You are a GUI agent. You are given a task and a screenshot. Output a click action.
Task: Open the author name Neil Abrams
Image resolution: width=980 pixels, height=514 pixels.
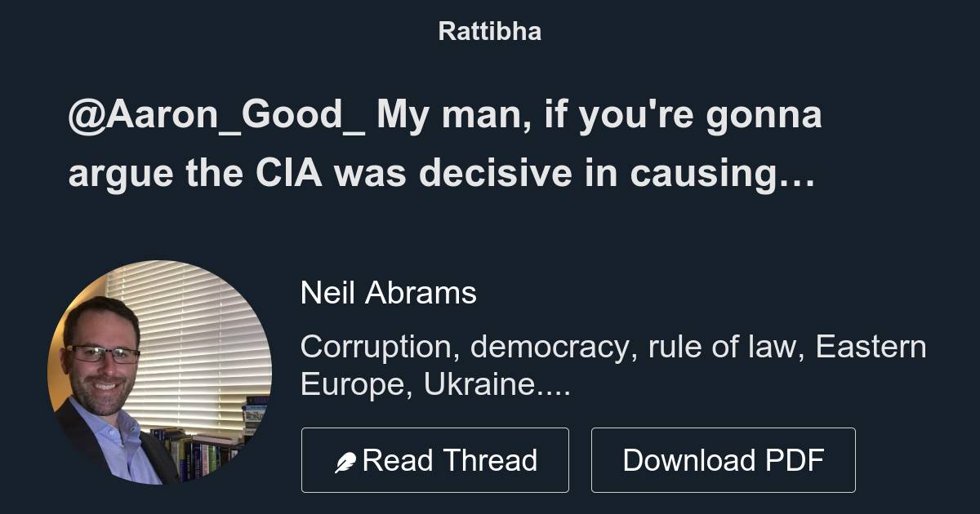tap(389, 293)
